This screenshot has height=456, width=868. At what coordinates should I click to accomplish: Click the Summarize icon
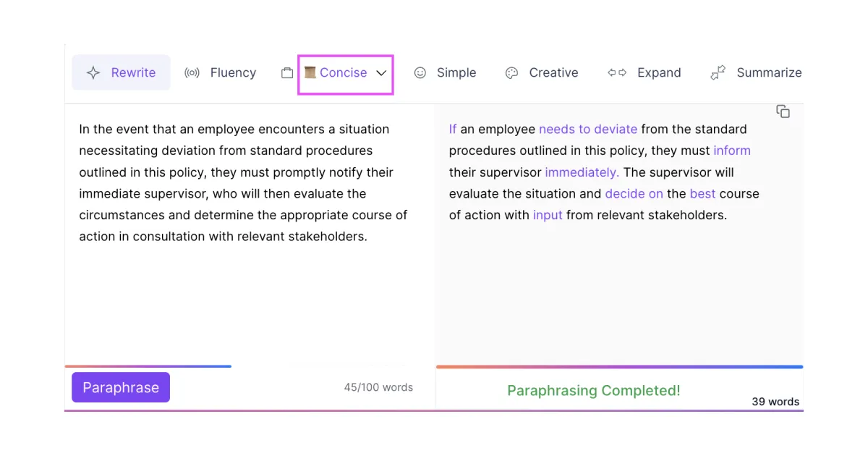(718, 72)
